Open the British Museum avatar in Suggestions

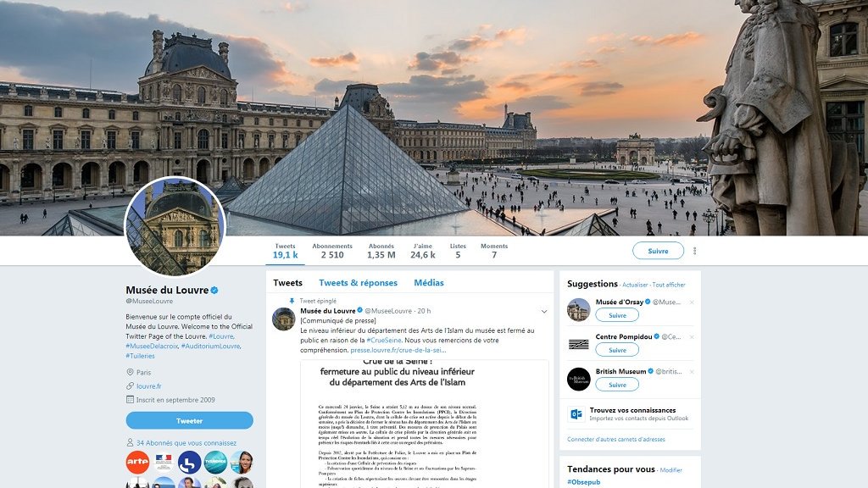(578, 379)
